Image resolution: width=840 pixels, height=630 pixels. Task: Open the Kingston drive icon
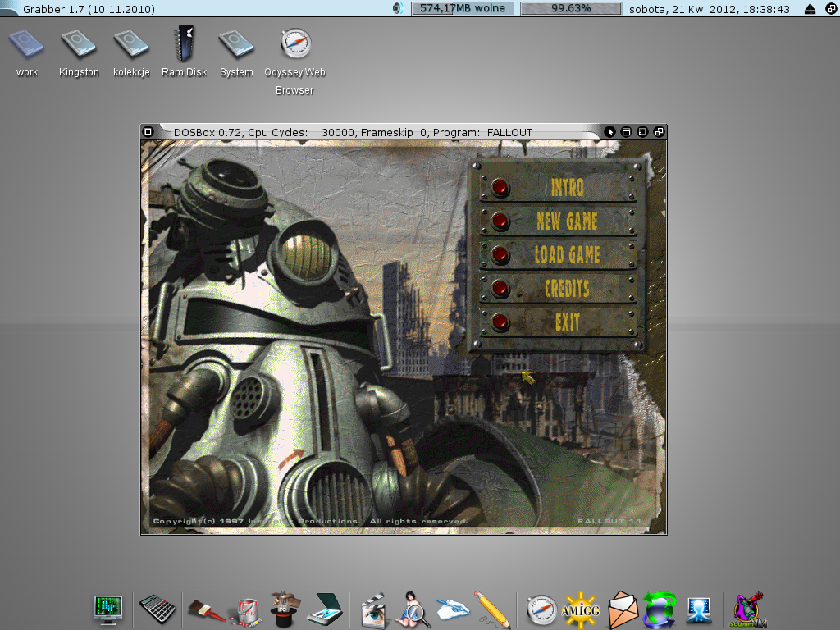point(78,44)
